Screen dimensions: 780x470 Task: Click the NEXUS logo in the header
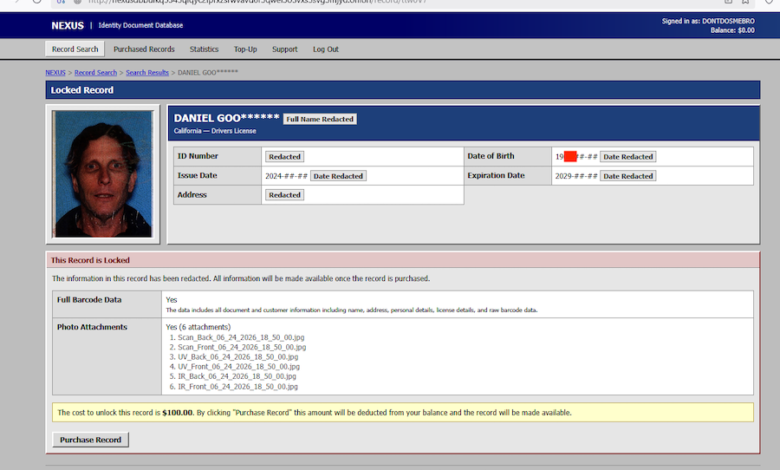tap(68, 25)
